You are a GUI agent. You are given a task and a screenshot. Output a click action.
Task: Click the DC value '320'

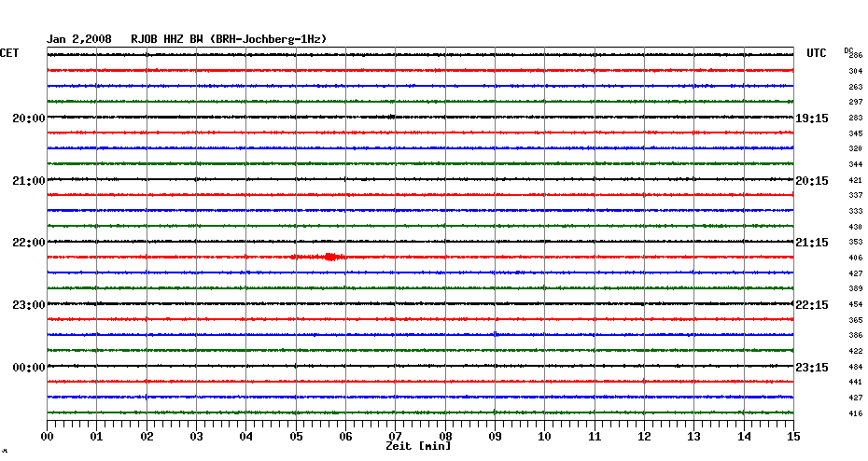point(856,149)
